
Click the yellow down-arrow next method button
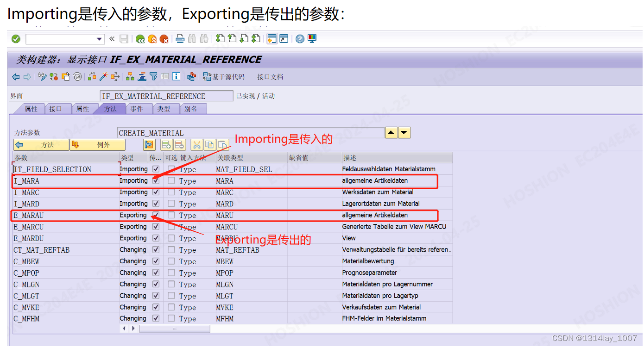(x=404, y=133)
